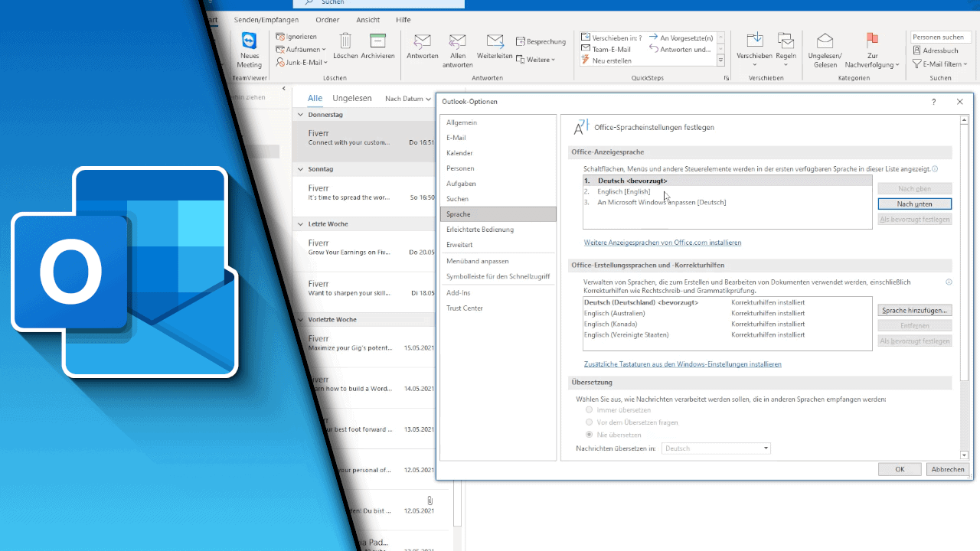The image size is (980, 551).
Task: Click OK in Outlook-Optionen dialog
Action: (x=900, y=469)
